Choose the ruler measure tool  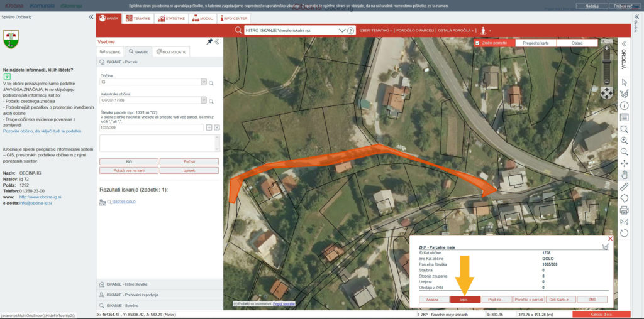(625, 187)
